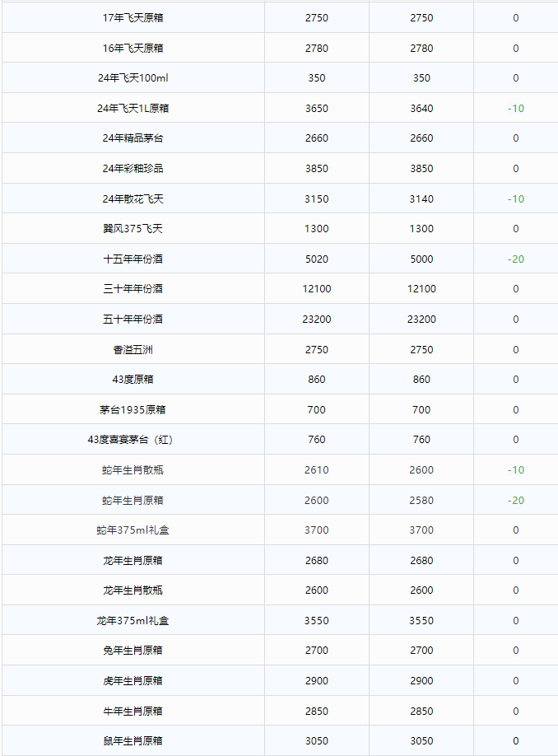Click the 24年飞天1L原箱 product name

coord(133,109)
